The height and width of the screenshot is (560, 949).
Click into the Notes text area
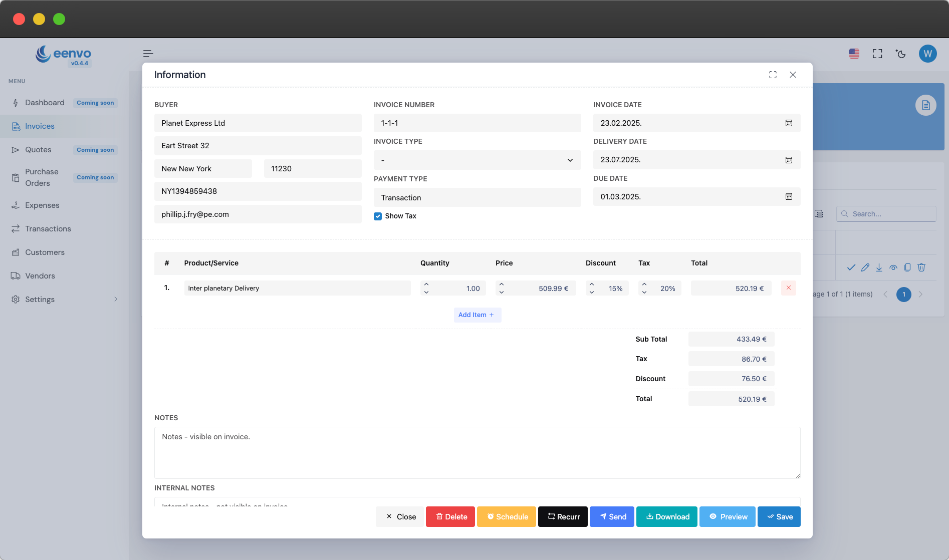pyautogui.click(x=477, y=453)
